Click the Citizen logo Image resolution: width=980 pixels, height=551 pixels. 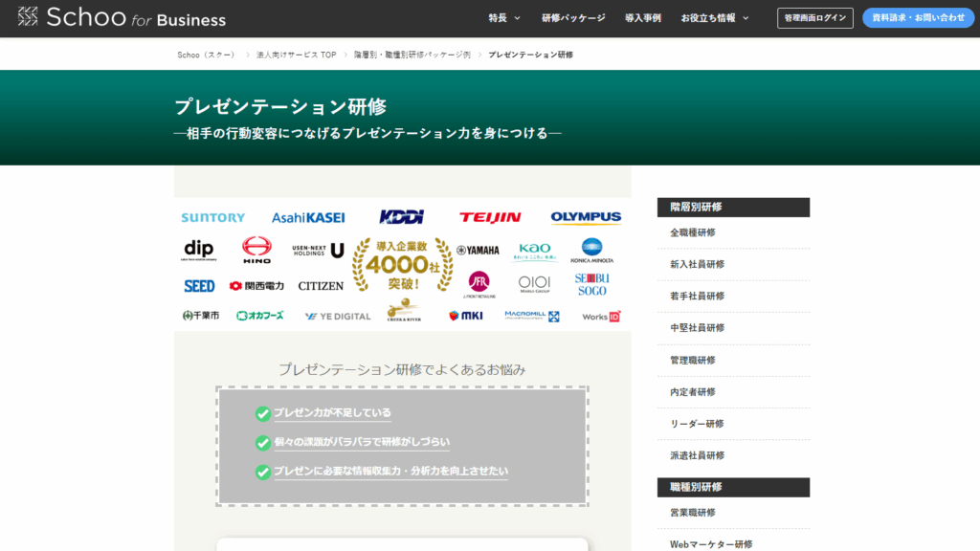(x=321, y=286)
